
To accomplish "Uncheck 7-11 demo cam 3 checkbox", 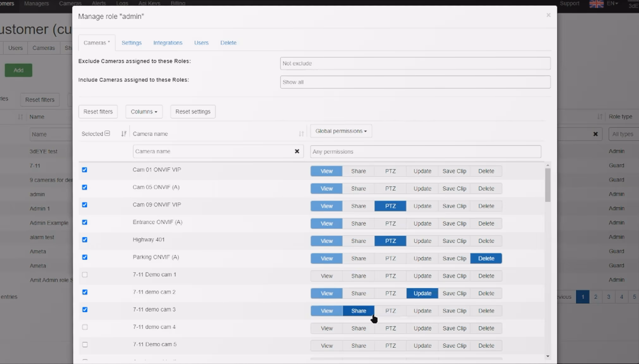I will pyautogui.click(x=85, y=310).
